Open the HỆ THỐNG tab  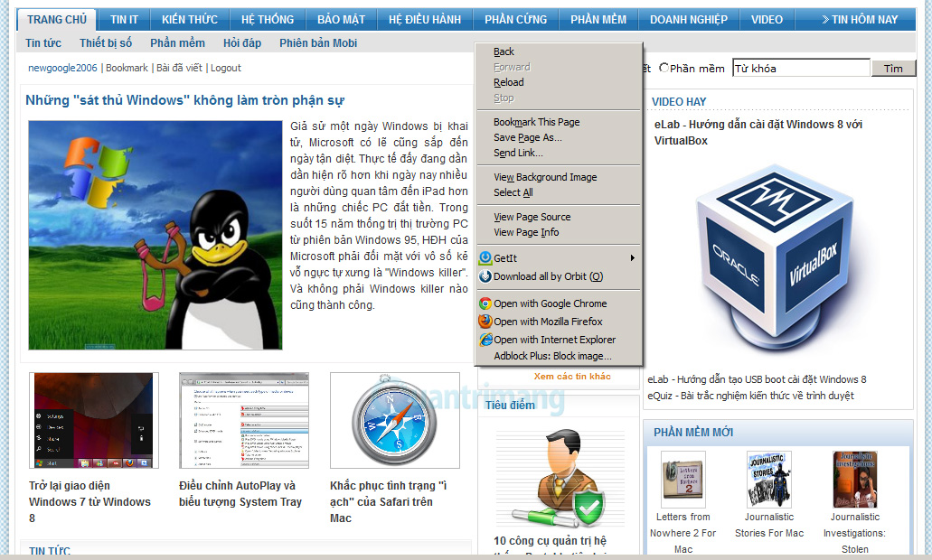click(268, 20)
